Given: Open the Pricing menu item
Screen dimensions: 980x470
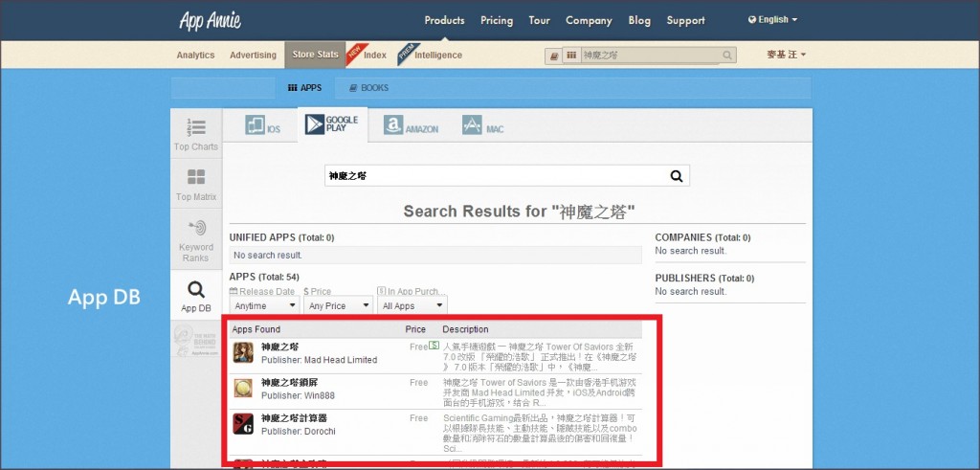Looking at the screenshot, I should (497, 20).
